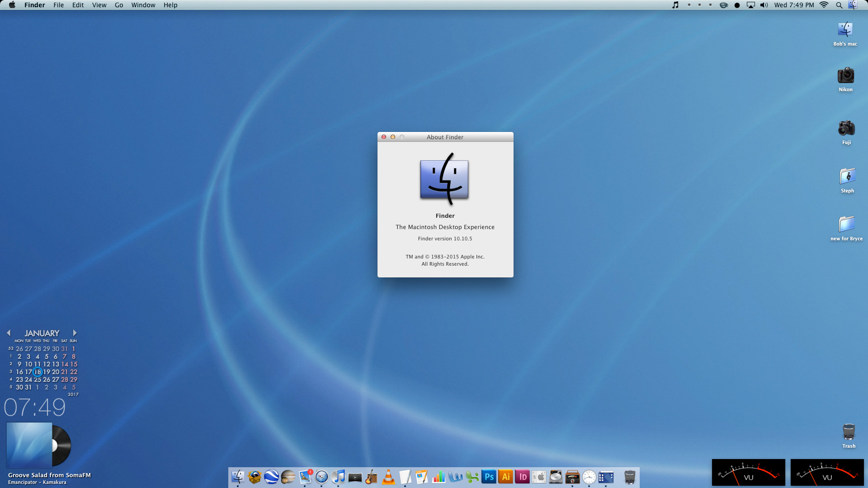Open the vintage radio app in Dock
868x488 pixels.
(572, 477)
